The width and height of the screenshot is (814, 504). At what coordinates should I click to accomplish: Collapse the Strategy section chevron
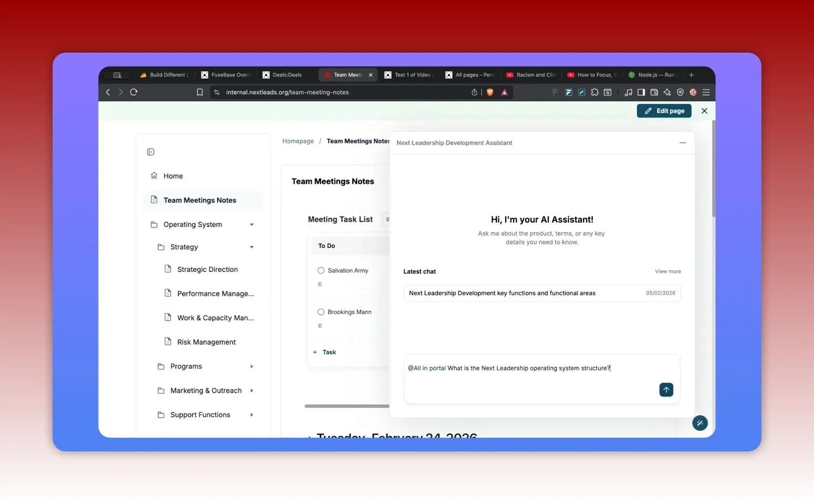point(252,247)
